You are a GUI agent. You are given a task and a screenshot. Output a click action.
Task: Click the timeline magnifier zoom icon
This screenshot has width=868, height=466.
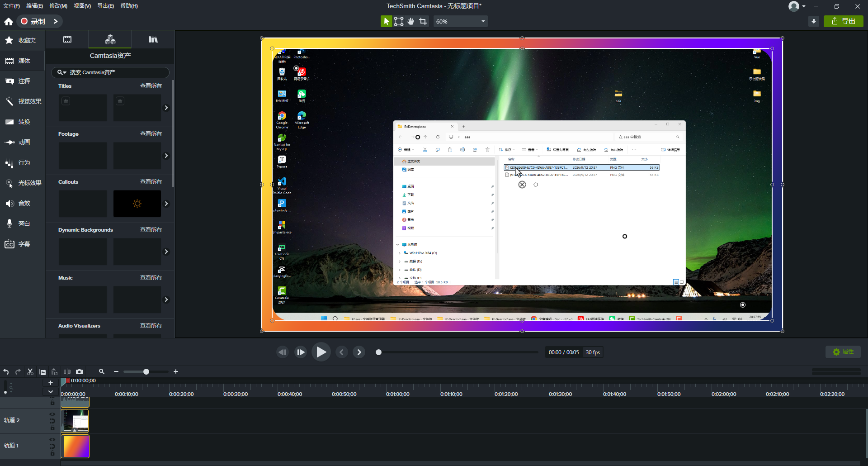(x=102, y=371)
